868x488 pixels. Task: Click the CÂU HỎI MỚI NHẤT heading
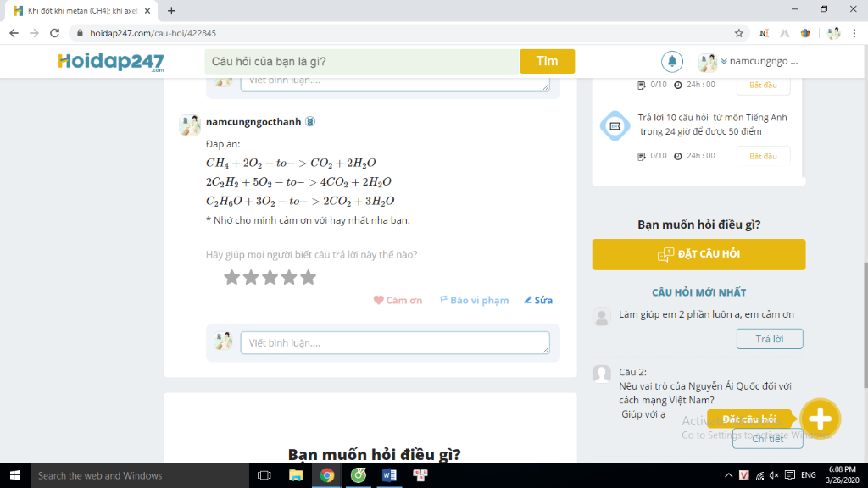698,292
